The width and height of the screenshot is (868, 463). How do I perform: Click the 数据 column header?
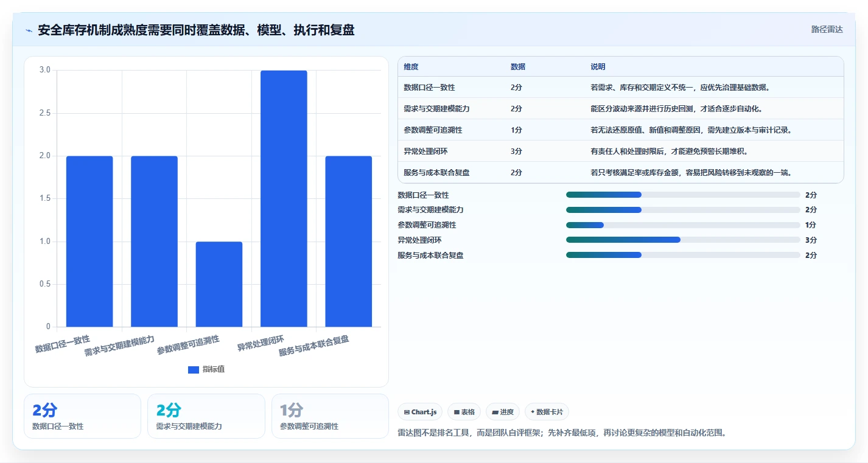click(518, 67)
